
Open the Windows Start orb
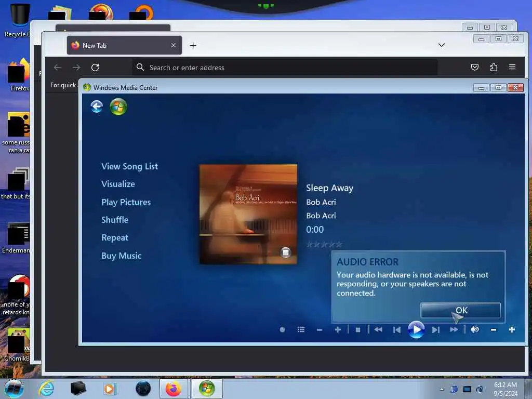click(14, 389)
